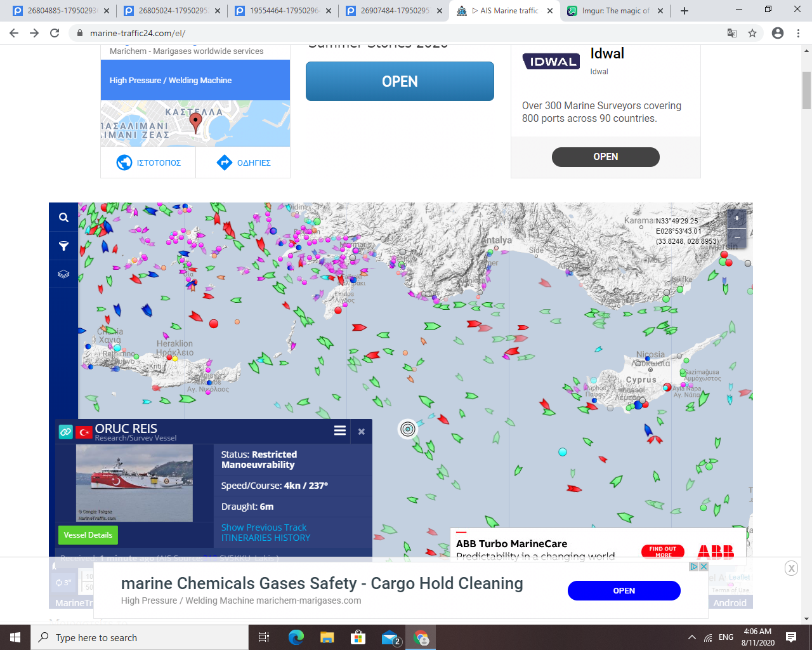The width and height of the screenshot is (812, 650).
Task: Switch to the 19554464 browser tab
Action: 284,11
